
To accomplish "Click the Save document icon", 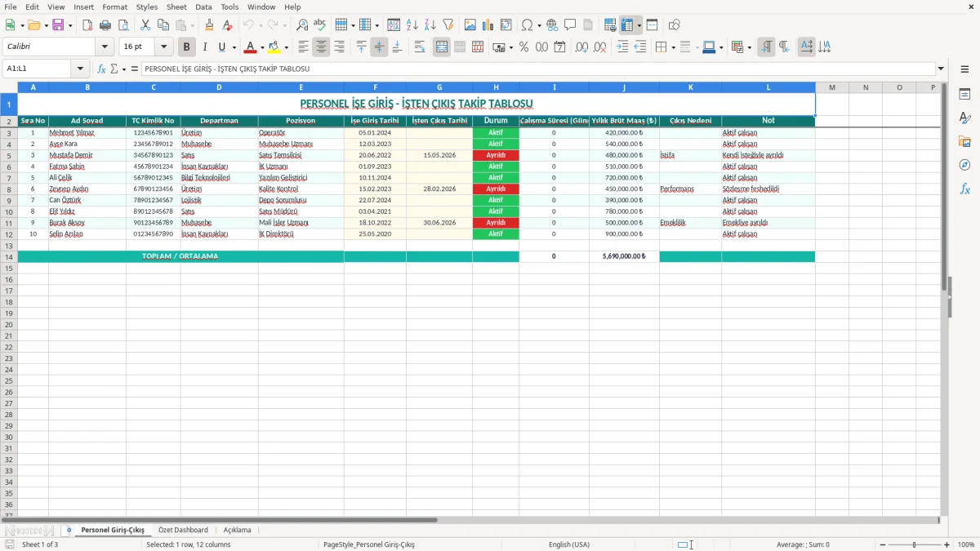I will (x=58, y=25).
